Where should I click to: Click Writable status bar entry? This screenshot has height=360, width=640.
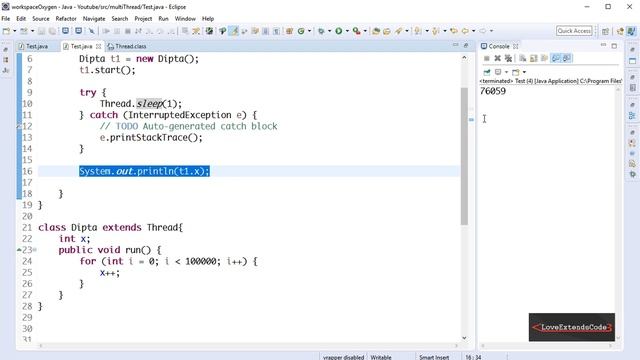point(381,357)
